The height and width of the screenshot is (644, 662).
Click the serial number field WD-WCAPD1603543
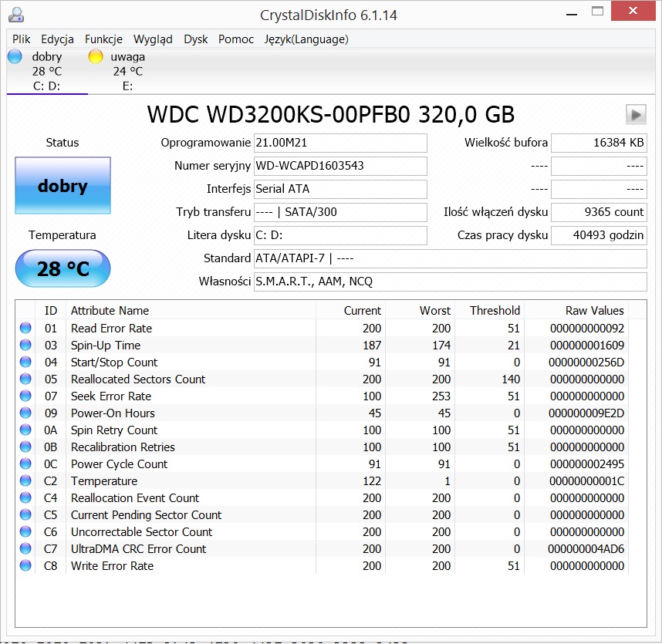tap(340, 166)
